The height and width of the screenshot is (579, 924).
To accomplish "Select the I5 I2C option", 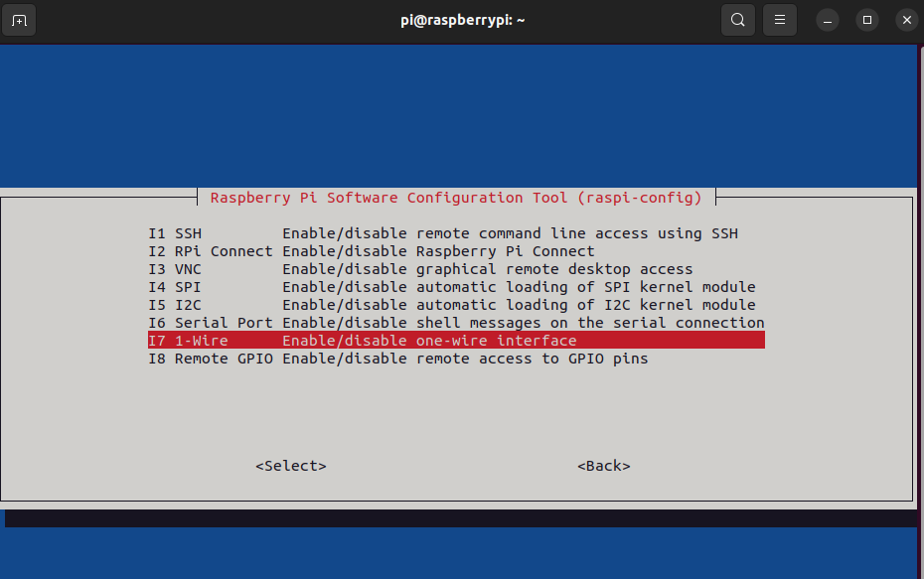I will [x=456, y=305].
